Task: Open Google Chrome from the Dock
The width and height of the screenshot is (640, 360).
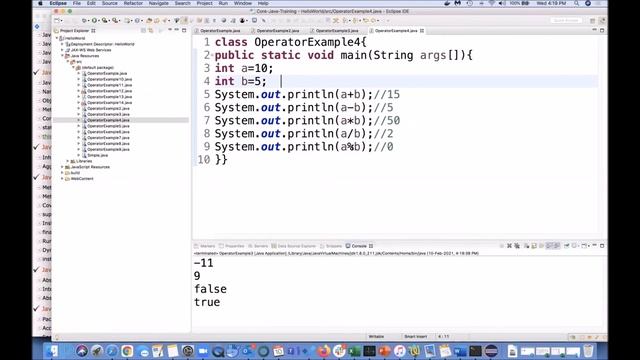Action: pyautogui.click(x=127, y=351)
